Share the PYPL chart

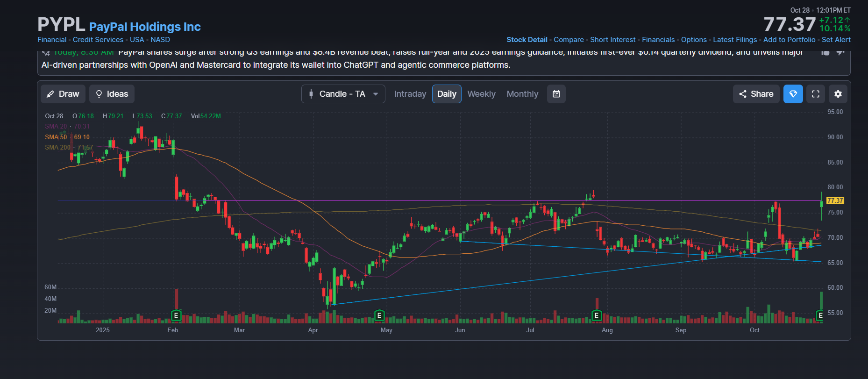point(756,94)
